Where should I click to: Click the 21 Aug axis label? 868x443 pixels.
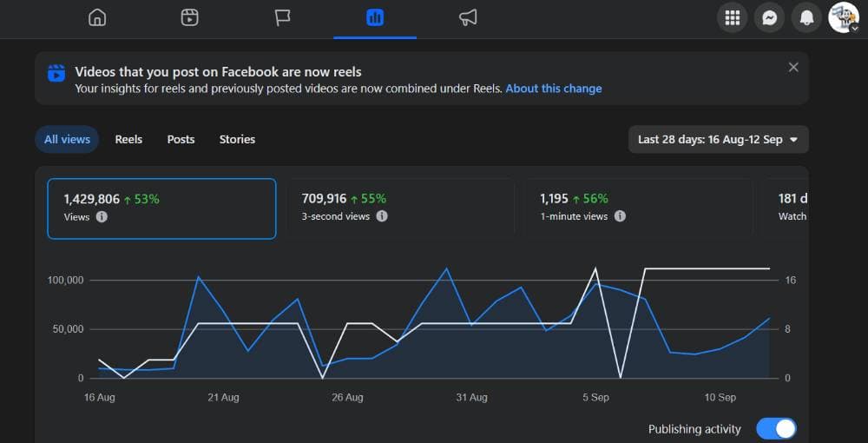pos(223,398)
